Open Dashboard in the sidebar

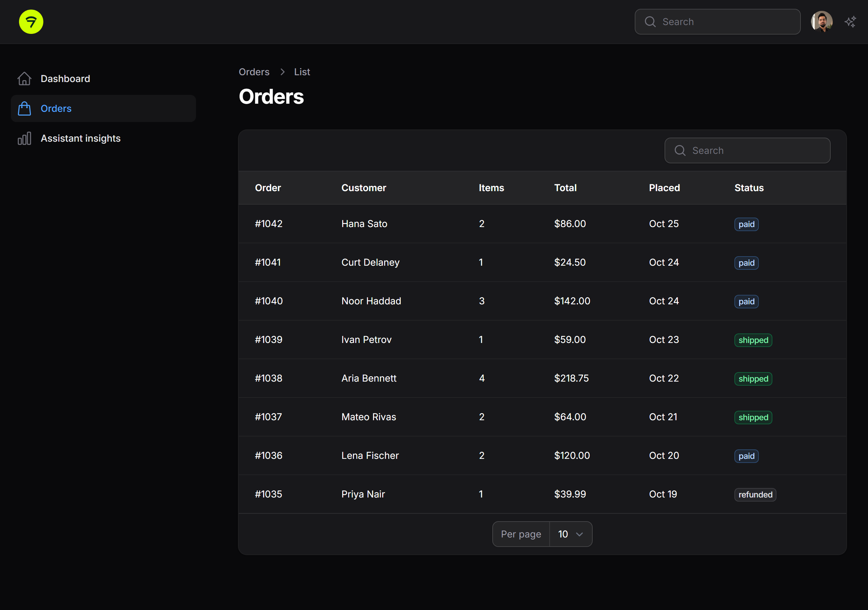click(103, 79)
